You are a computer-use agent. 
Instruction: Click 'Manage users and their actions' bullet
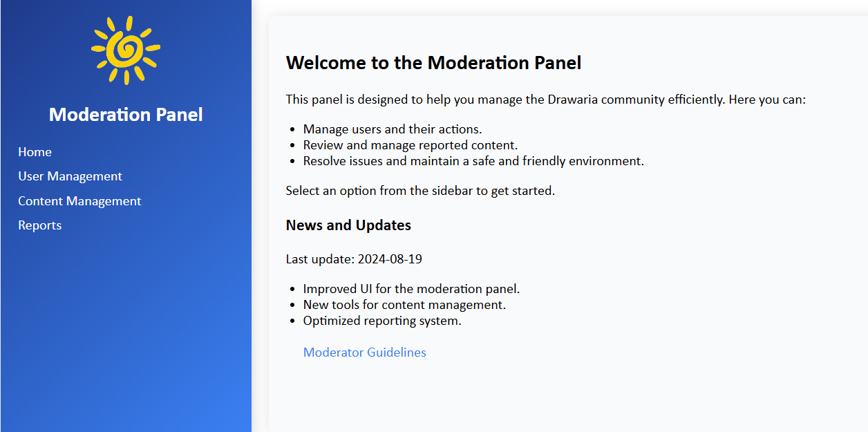pyautogui.click(x=393, y=129)
